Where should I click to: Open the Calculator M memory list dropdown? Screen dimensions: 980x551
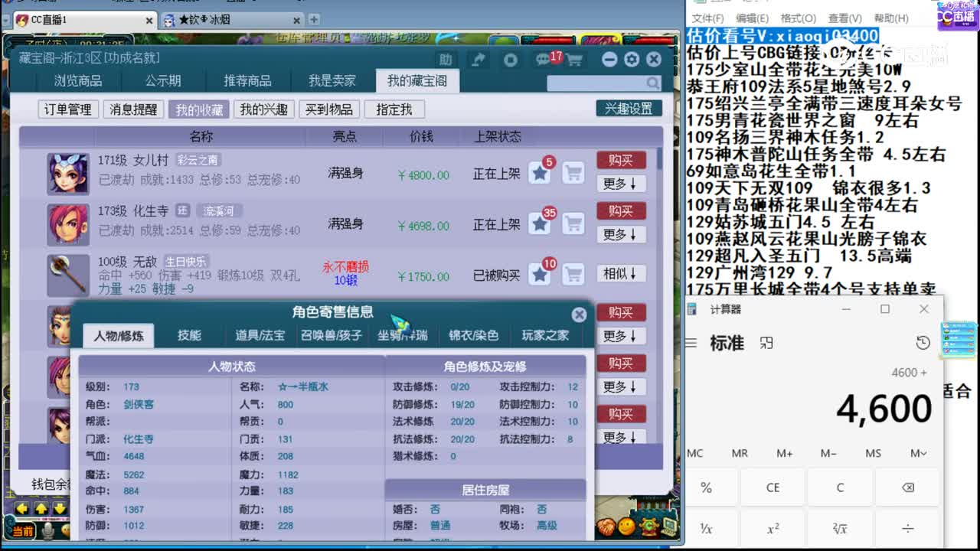[x=919, y=453]
